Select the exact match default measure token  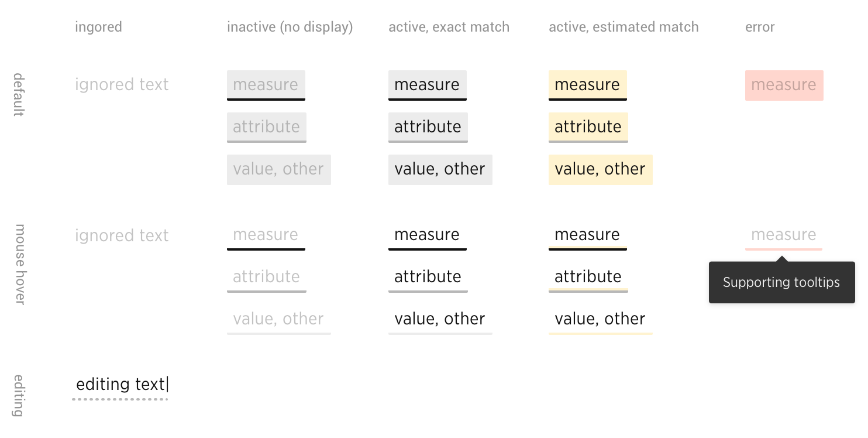428,85
